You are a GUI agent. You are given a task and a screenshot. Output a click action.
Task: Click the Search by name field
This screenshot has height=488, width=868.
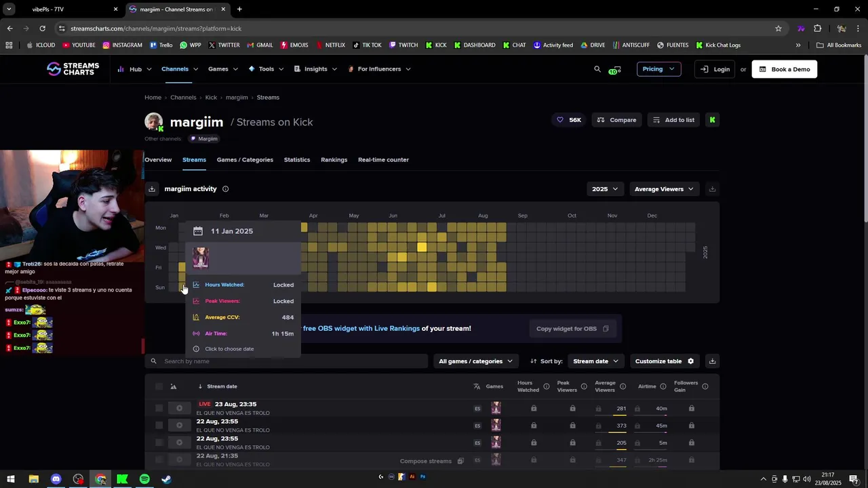tap(286, 361)
